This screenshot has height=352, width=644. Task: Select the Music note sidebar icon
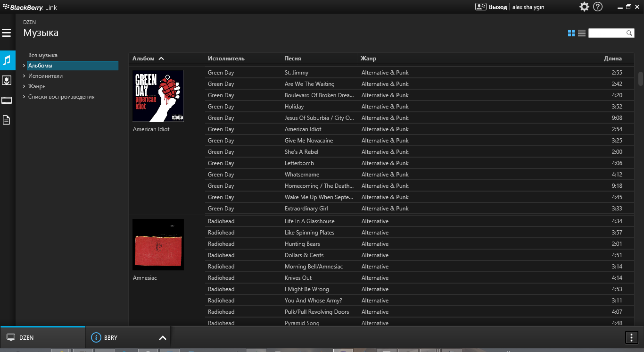[7, 60]
